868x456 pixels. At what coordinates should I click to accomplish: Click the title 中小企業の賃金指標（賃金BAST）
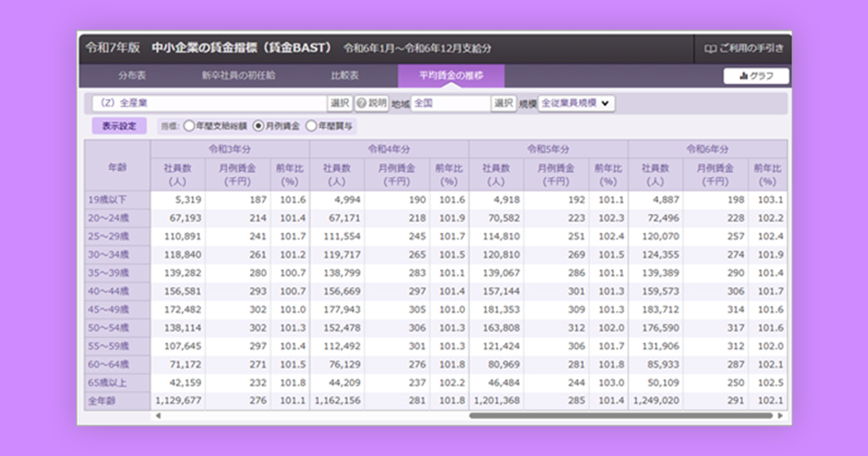(242, 48)
